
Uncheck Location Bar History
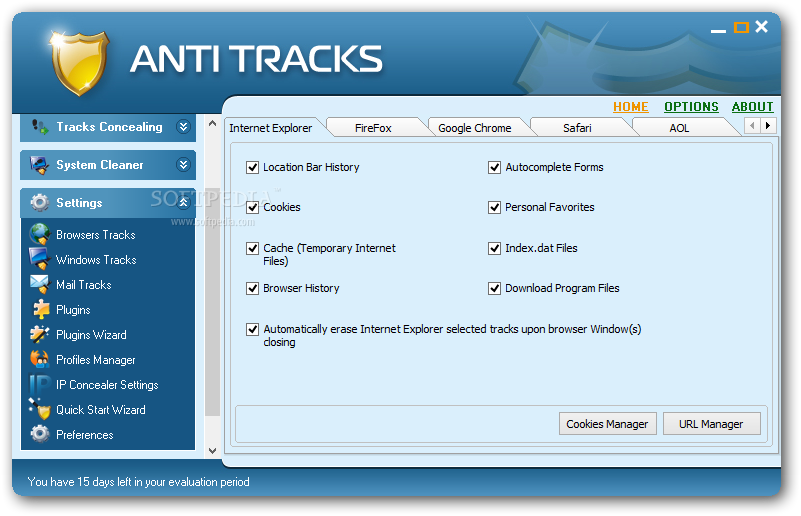click(252, 167)
